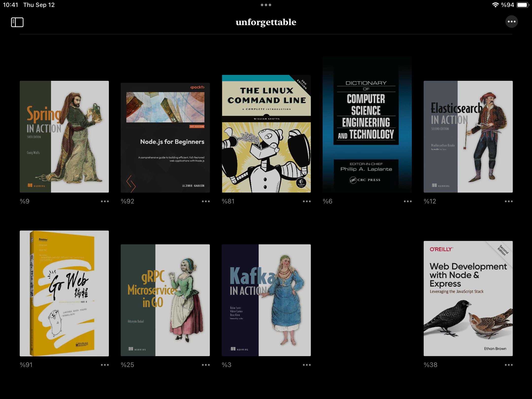Open more options for Web Development with Node
The width and height of the screenshot is (532, 399).
point(509,365)
